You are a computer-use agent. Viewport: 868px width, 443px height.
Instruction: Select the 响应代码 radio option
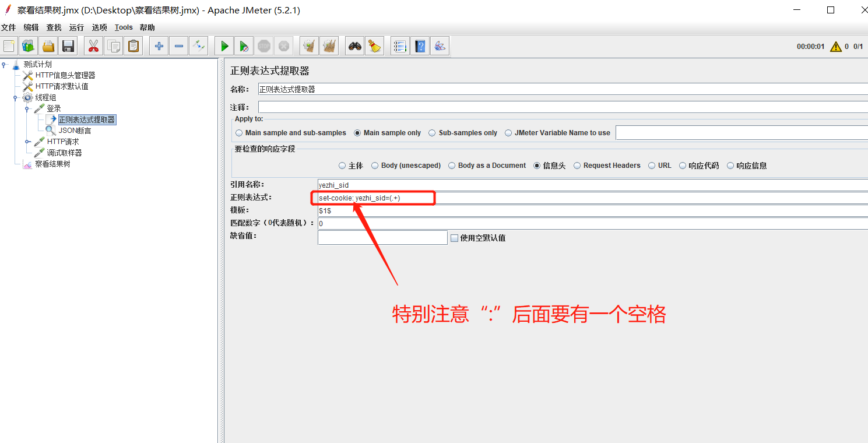click(683, 166)
